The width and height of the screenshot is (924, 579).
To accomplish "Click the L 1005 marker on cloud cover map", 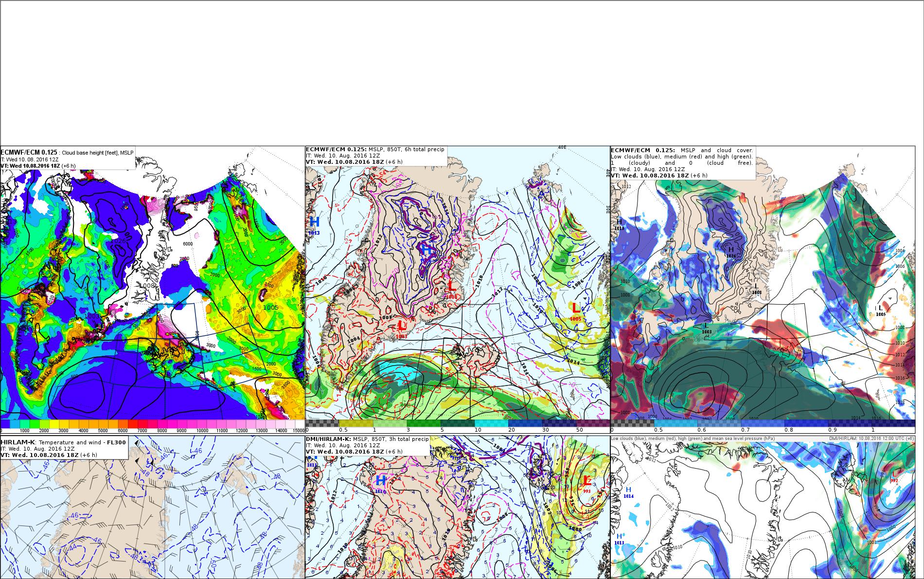I will pos(881,311).
